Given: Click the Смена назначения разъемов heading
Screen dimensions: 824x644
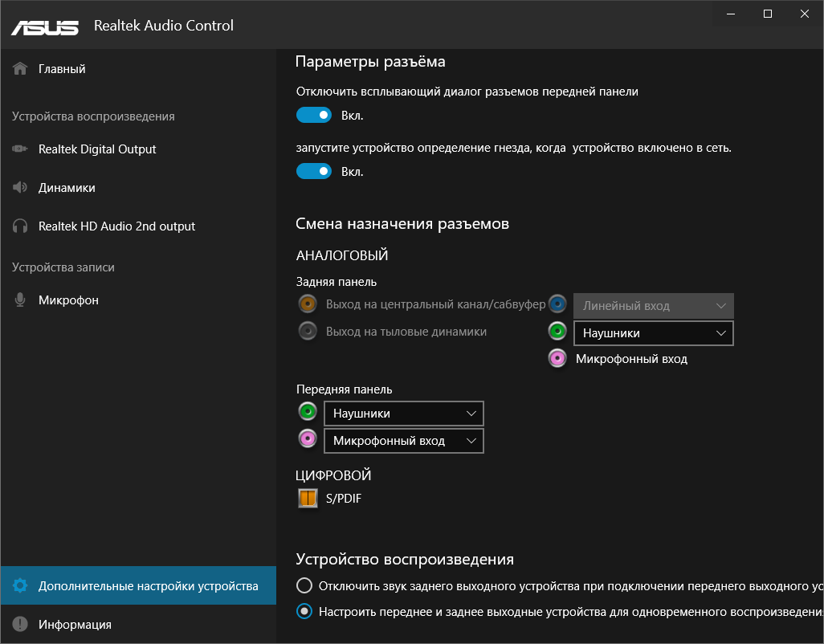Looking at the screenshot, I should pyautogui.click(x=402, y=224).
